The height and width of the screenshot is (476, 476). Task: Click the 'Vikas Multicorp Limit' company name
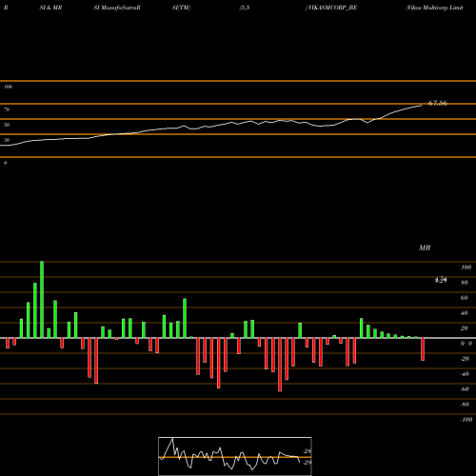click(x=435, y=8)
